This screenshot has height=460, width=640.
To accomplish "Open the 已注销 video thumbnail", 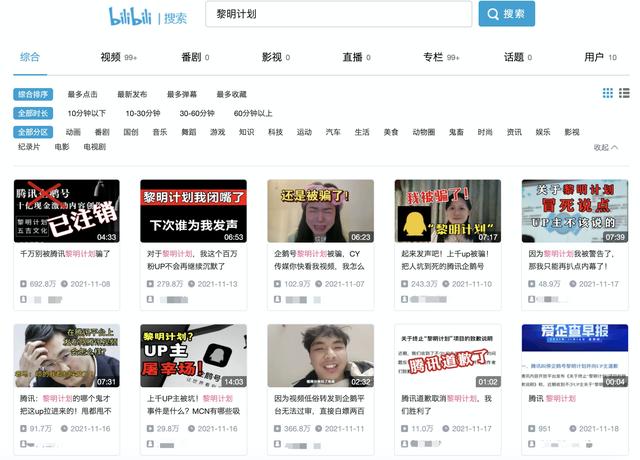I will tap(67, 211).
